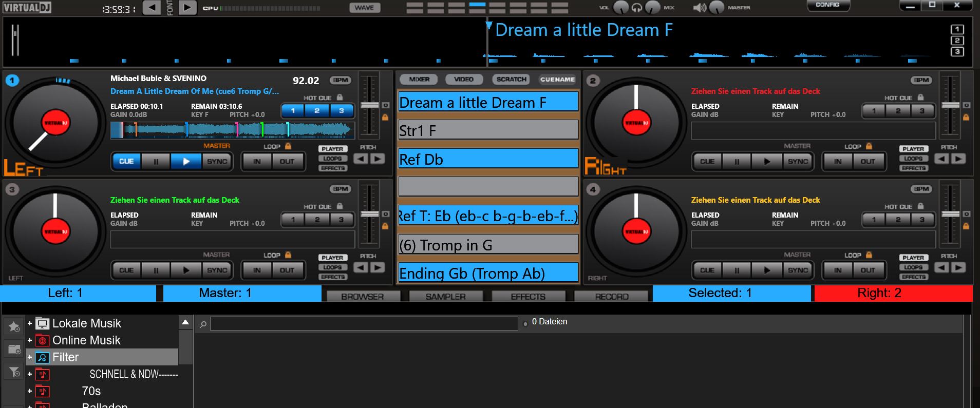Switch to the SCRATCH panel
The image size is (980, 408).
[511, 80]
